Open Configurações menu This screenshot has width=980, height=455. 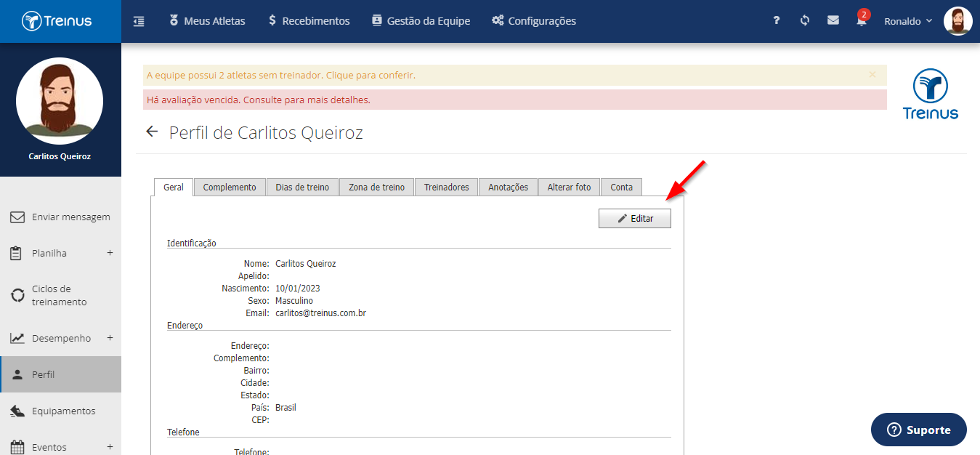tap(534, 21)
